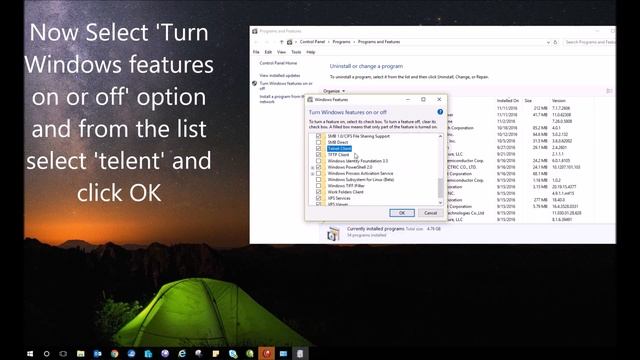This screenshot has width=640, height=360.
Task: Sort by the Size column header
Action: point(528,100)
